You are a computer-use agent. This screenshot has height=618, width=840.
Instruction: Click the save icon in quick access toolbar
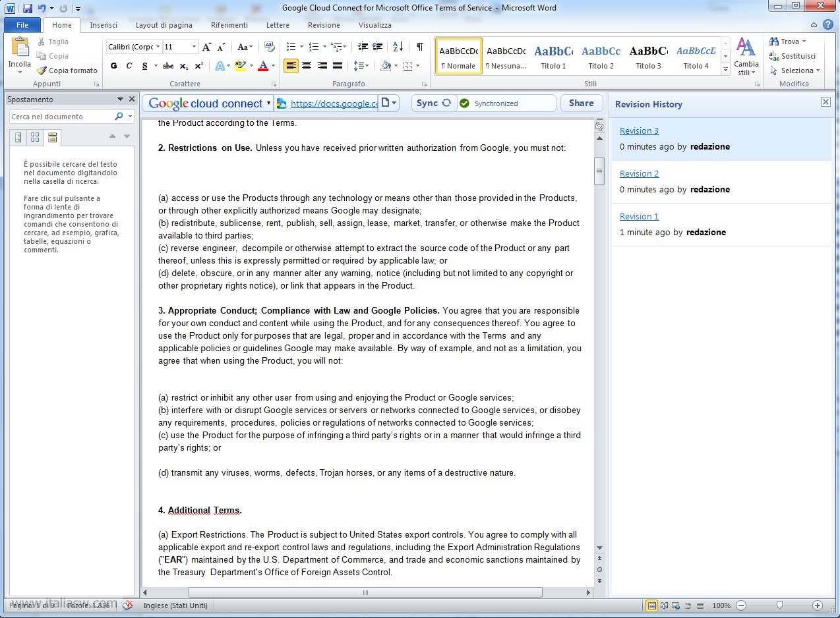click(x=28, y=9)
